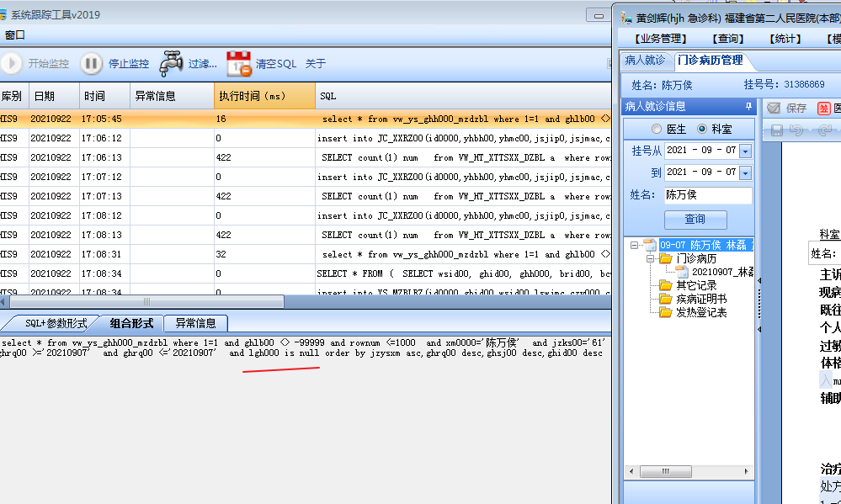Select the 科室 radio button
841x504 pixels.
tap(701, 129)
